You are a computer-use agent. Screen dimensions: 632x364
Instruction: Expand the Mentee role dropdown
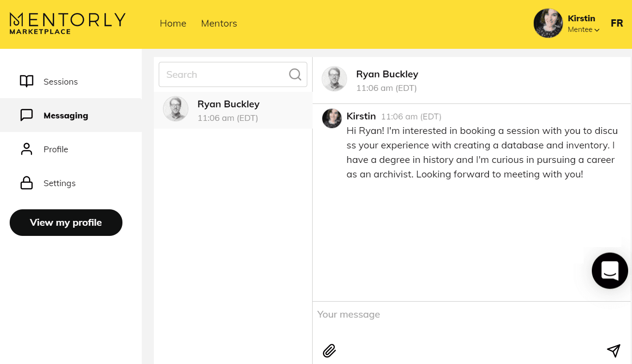pos(584,30)
